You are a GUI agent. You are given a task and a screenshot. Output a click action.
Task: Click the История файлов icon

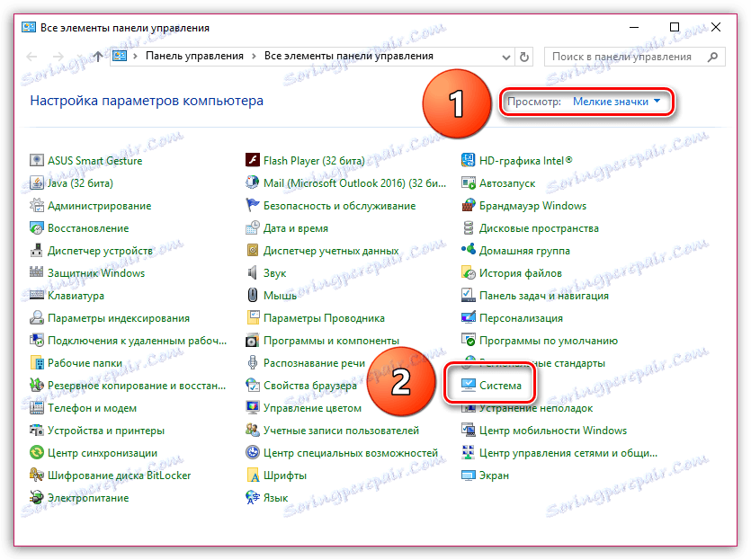click(468, 273)
